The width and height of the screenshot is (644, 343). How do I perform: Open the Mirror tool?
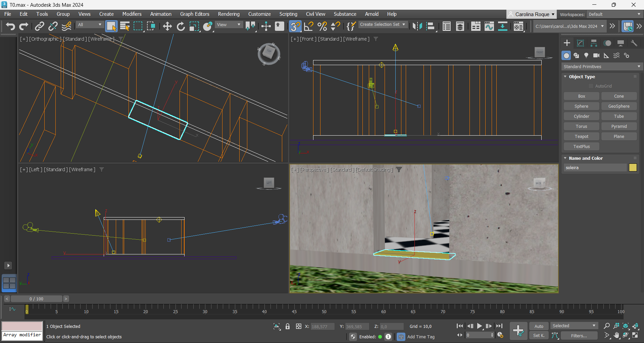pos(417,26)
